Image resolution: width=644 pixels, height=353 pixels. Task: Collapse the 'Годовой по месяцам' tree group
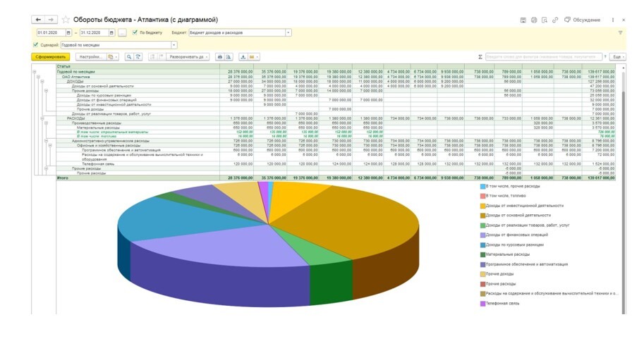point(35,72)
